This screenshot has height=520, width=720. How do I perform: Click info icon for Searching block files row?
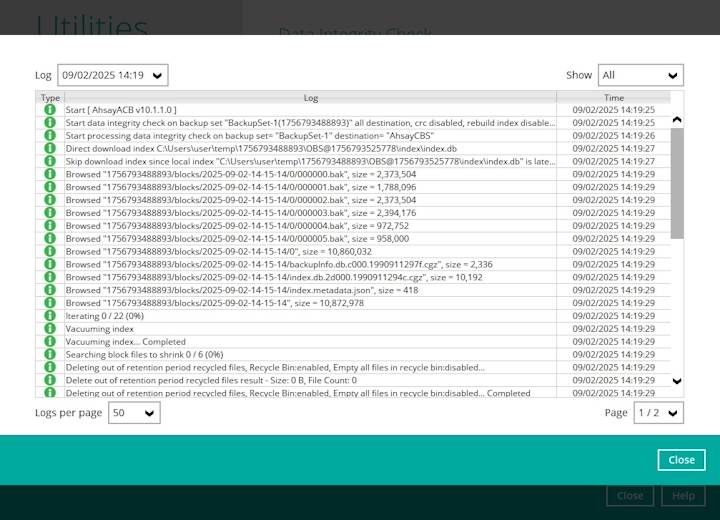[x=50, y=355]
